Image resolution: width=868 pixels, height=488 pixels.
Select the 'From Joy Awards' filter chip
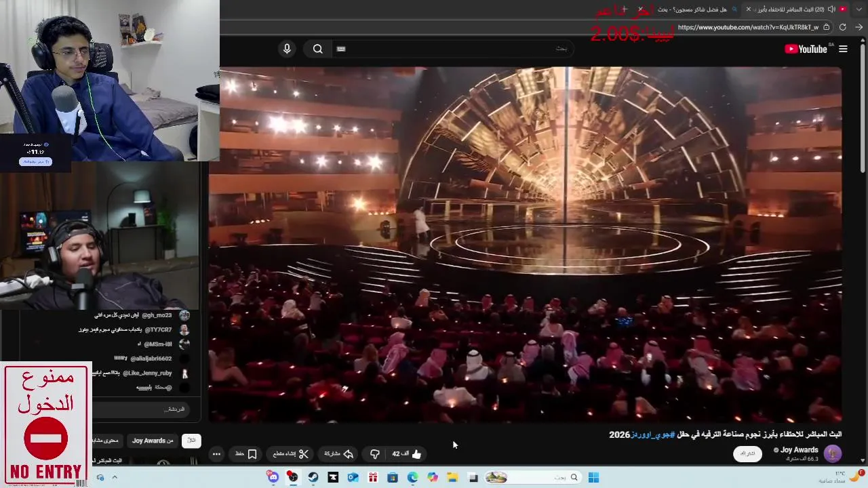[x=153, y=441]
